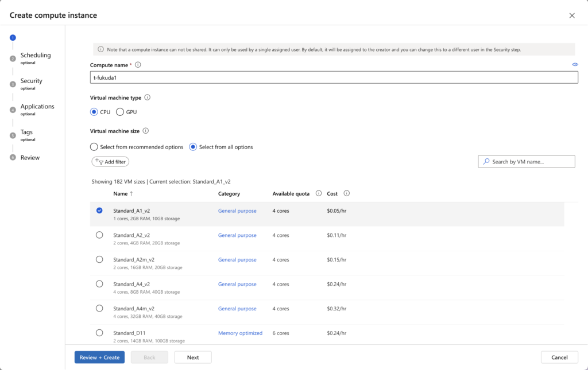The width and height of the screenshot is (588, 370).
Task: Click the eye icon above compute name field
Action: 575,65
